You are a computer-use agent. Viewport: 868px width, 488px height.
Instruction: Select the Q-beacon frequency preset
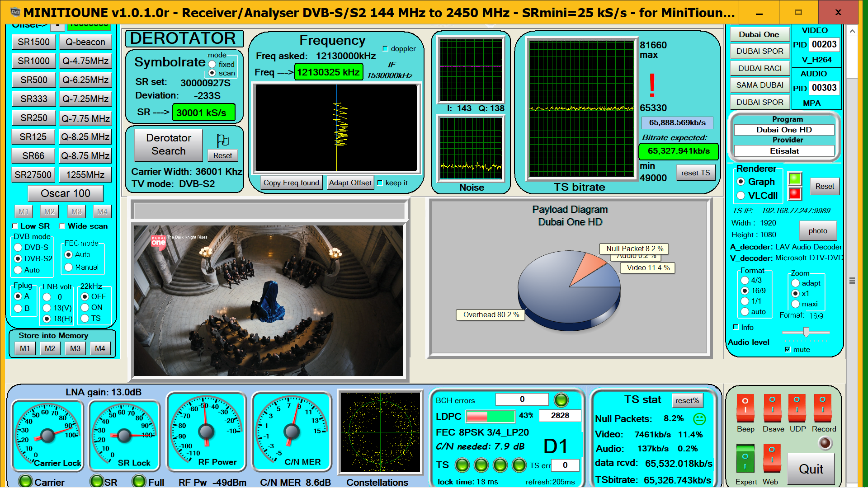pyautogui.click(x=85, y=42)
